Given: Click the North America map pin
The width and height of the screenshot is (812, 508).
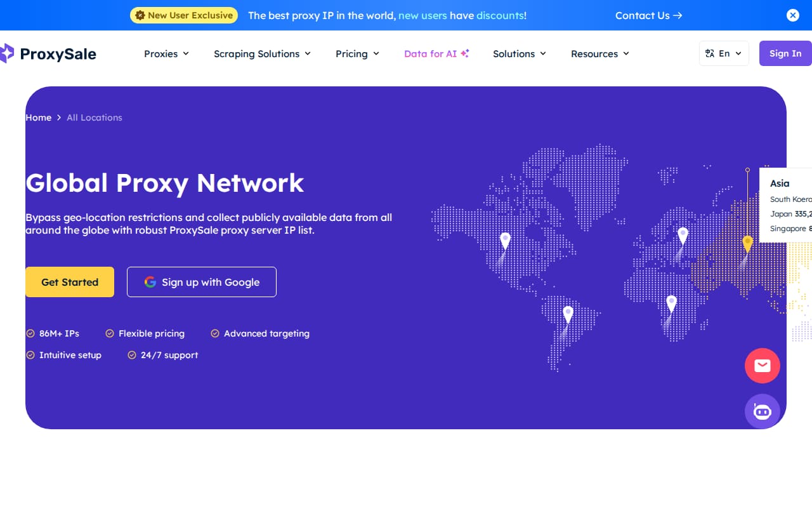Looking at the screenshot, I should pos(505,241).
